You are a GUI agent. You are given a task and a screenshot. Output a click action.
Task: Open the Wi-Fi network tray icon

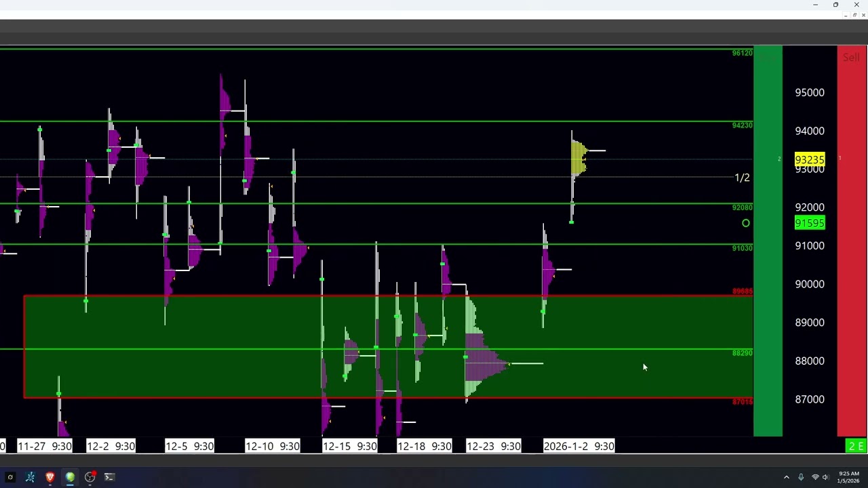coord(815,477)
